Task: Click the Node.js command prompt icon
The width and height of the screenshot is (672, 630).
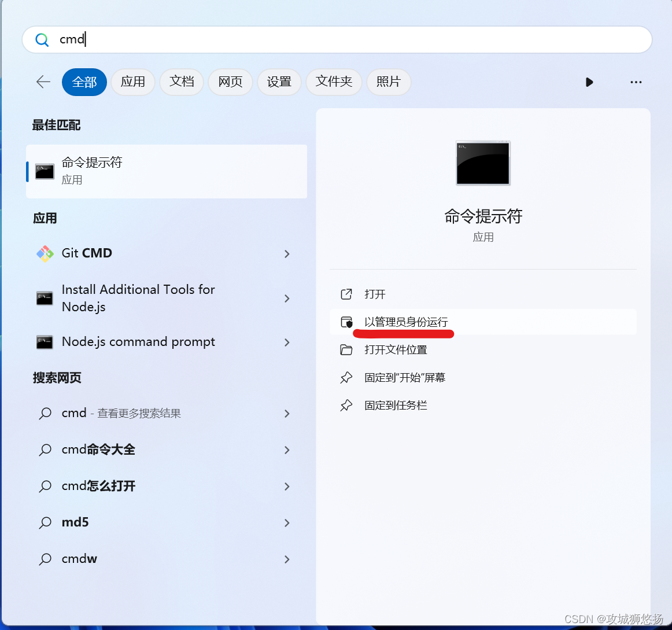Action: [45, 342]
